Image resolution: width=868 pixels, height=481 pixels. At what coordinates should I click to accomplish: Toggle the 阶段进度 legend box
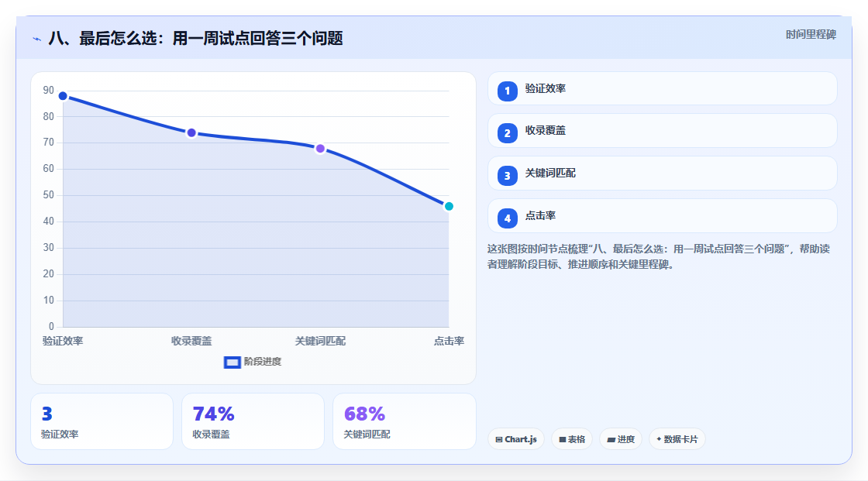pyautogui.click(x=232, y=362)
